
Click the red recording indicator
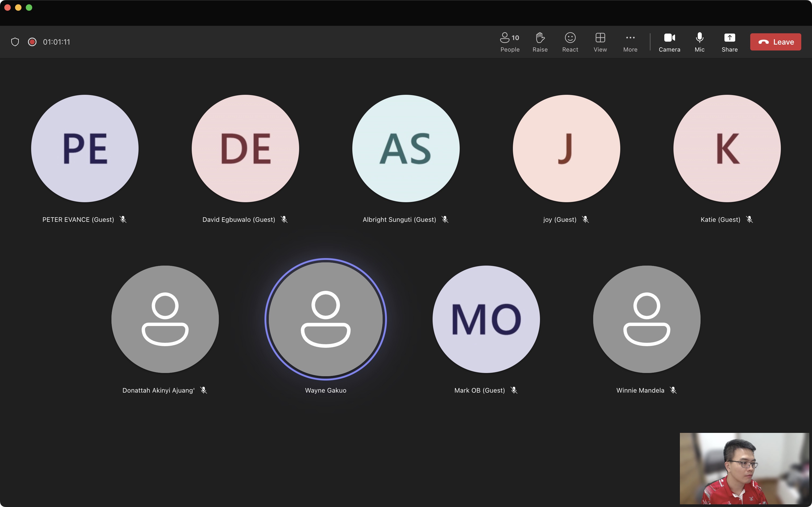[x=32, y=42]
